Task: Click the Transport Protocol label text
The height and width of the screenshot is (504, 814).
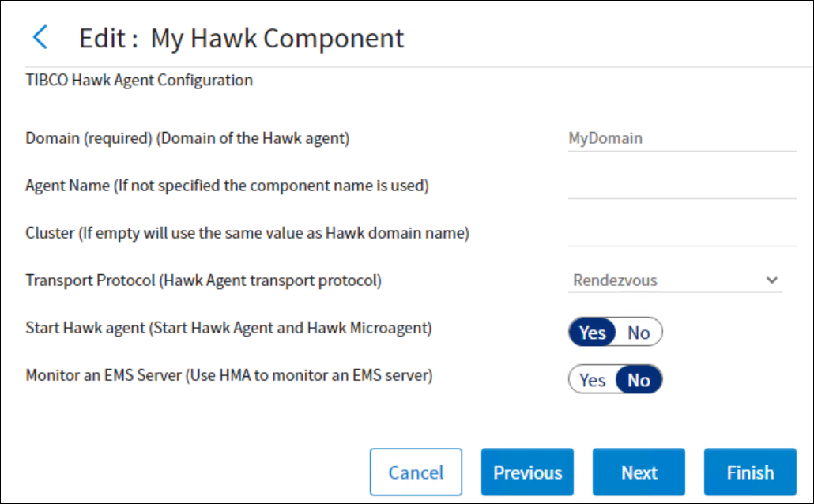Action: pyautogui.click(x=204, y=280)
